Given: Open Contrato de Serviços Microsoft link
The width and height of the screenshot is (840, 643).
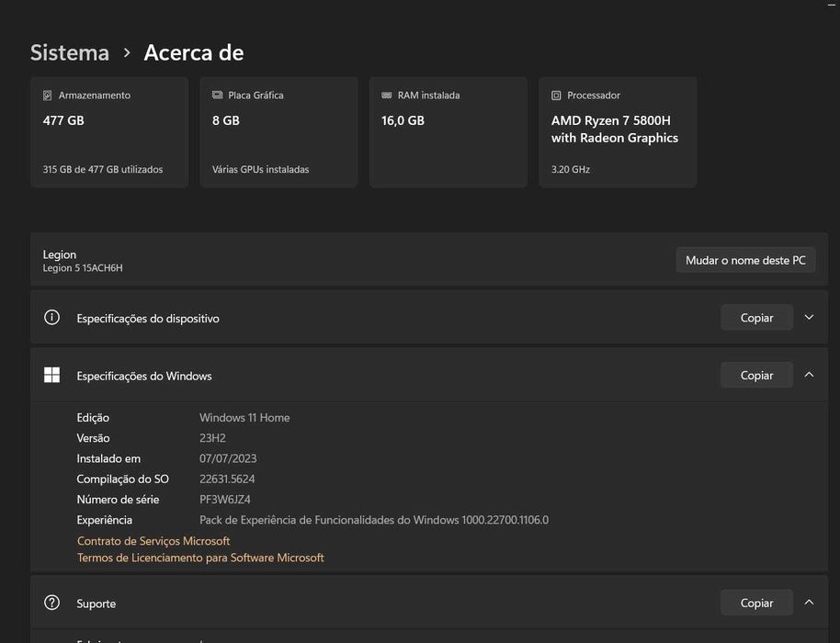Looking at the screenshot, I should coord(153,541).
